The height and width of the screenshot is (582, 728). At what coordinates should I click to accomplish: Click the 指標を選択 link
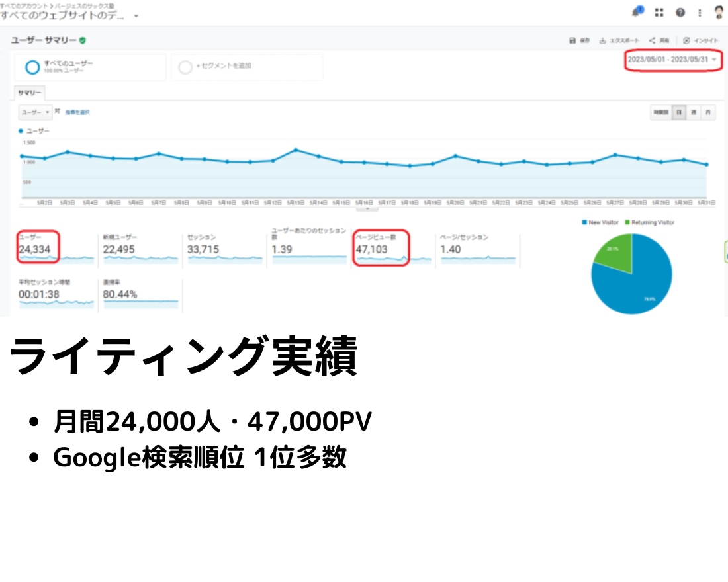[77, 112]
